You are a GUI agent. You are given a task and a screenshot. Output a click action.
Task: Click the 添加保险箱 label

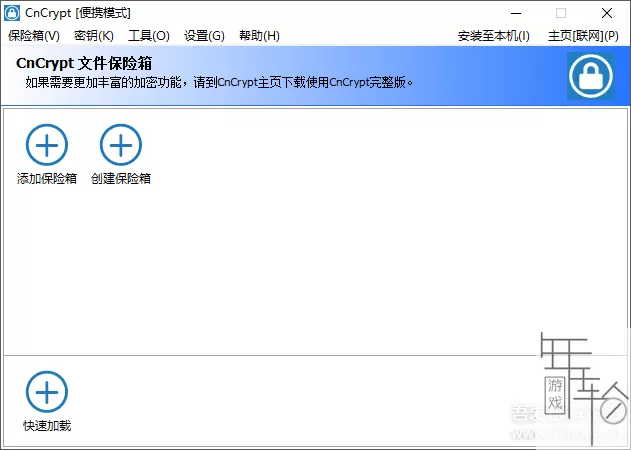47,178
